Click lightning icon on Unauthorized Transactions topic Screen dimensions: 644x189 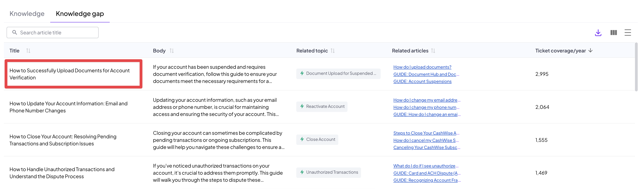[x=302, y=172]
